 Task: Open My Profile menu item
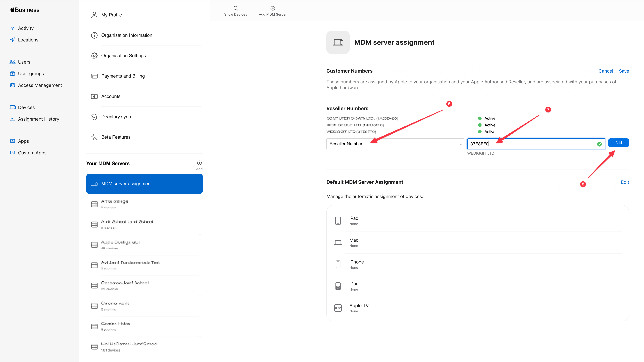point(112,15)
